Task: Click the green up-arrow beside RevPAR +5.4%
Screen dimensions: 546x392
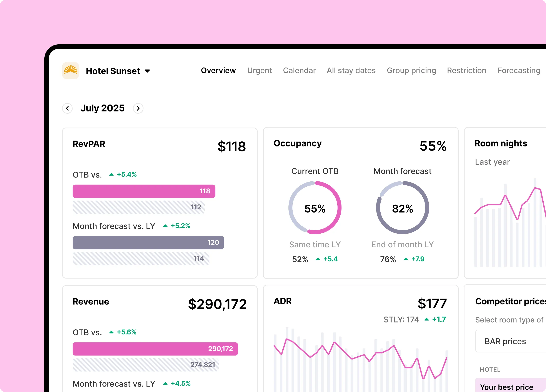Action: coord(111,174)
